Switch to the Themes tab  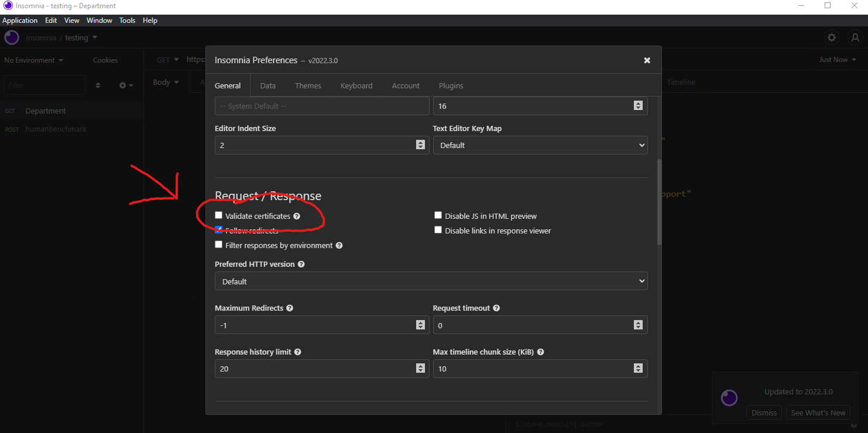click(x=308, y=85)
